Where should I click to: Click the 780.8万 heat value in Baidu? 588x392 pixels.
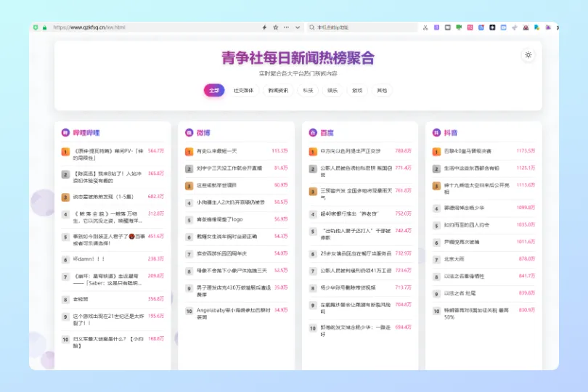[x=403, y=151]
